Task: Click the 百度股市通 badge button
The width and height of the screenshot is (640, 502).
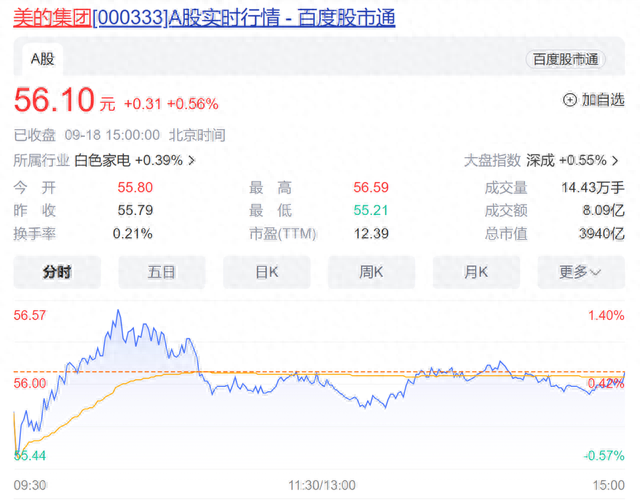Action: pyautogui.click(x=565, y=60)
